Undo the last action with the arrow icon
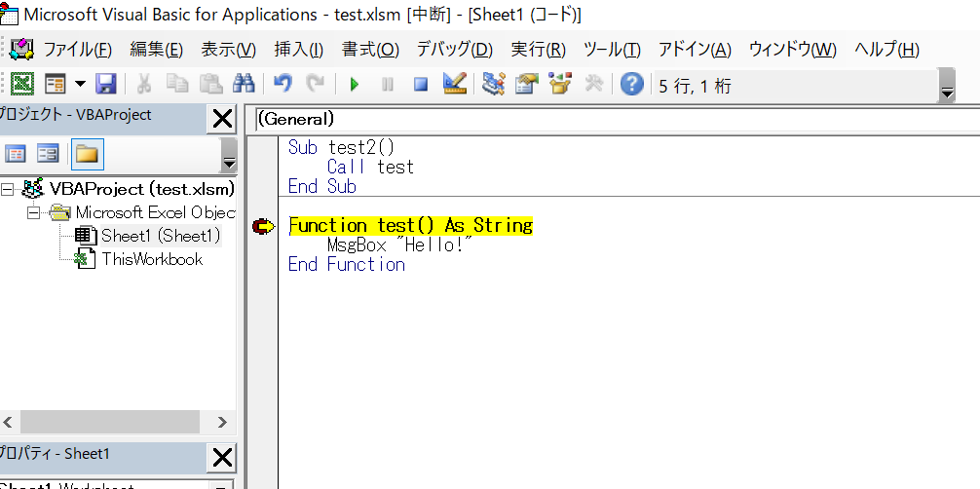This screenshot has width=980, height=489. point(283,83)
